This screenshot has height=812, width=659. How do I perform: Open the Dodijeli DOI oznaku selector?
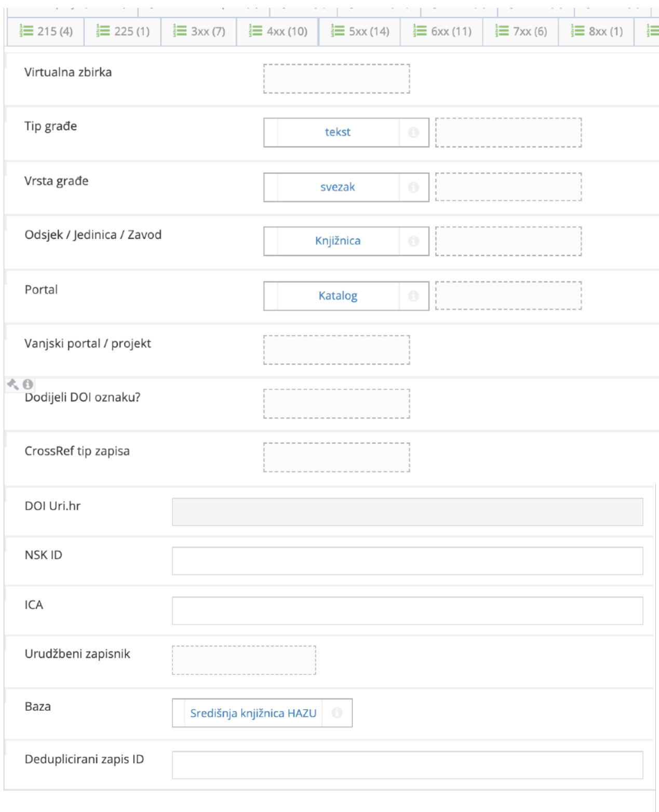337,403
